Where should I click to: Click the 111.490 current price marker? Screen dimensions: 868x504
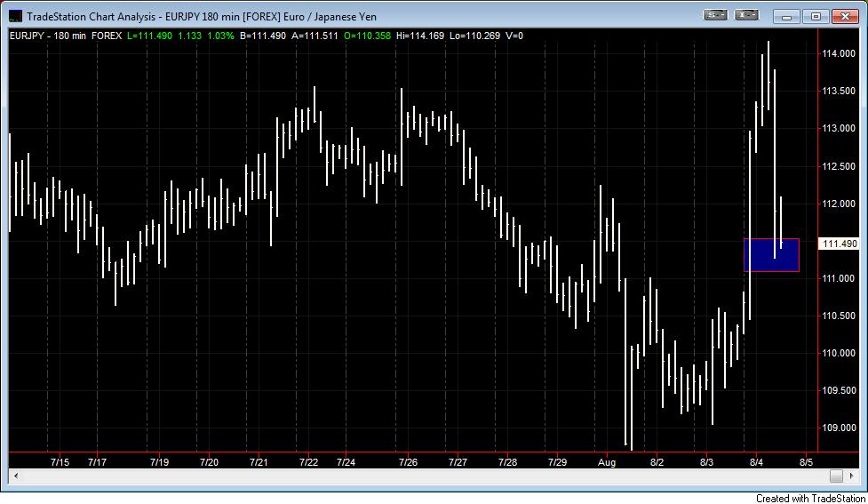click(840, 244)
